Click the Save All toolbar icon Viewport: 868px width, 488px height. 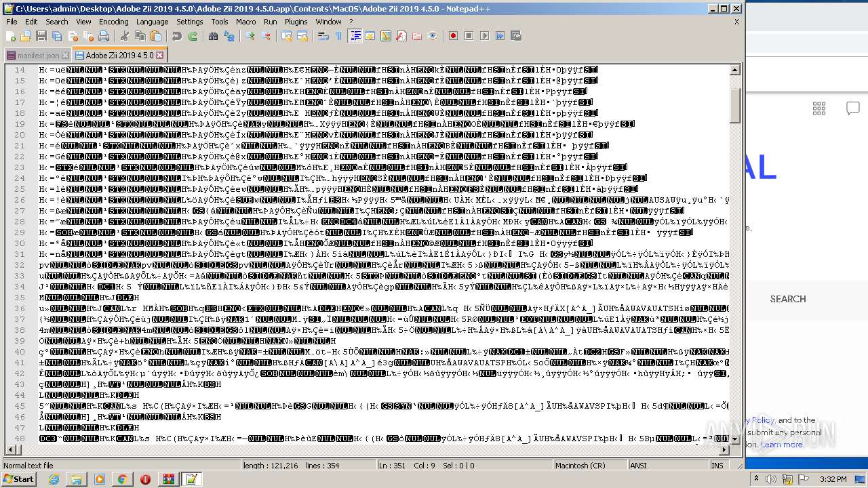pyautogui.click(x=57, y=36)
